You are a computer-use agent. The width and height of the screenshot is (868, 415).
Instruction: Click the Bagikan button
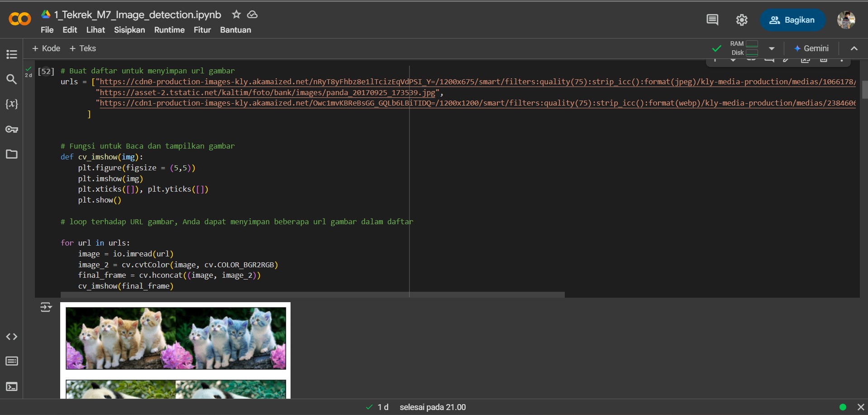click(x=793, y=20)
